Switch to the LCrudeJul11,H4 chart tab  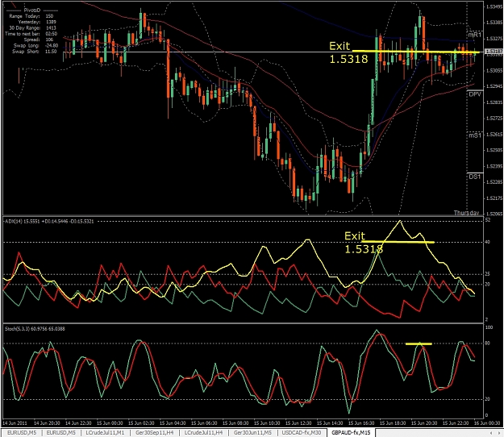tap(203, 433)
